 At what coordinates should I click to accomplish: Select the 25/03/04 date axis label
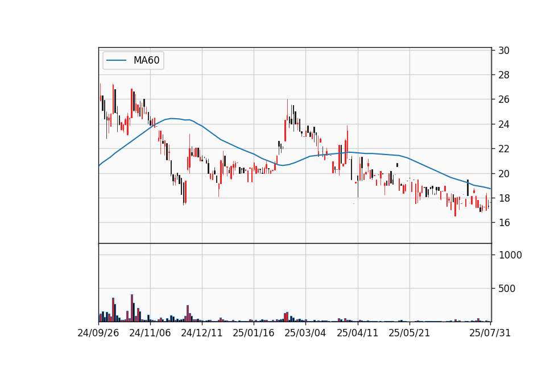coord(305,333)
